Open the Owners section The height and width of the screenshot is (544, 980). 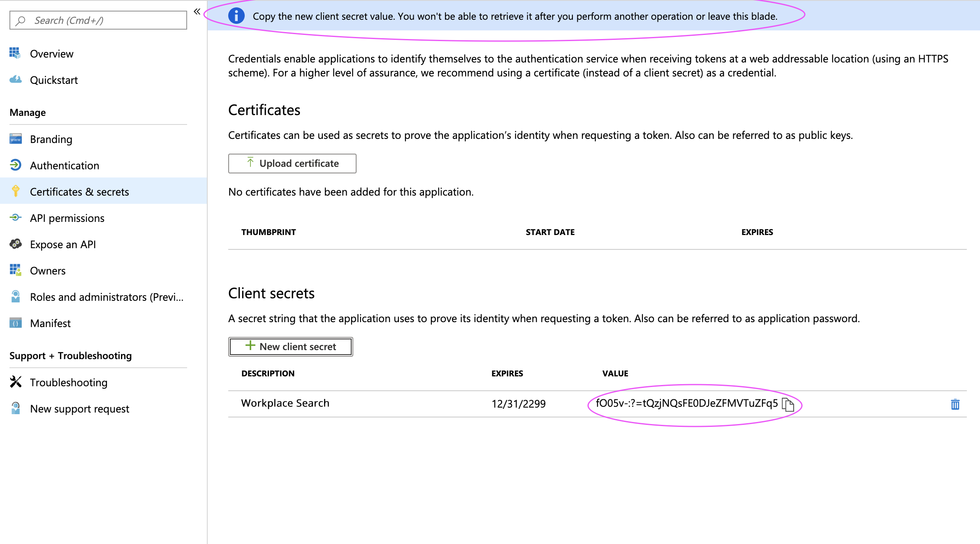48,271
